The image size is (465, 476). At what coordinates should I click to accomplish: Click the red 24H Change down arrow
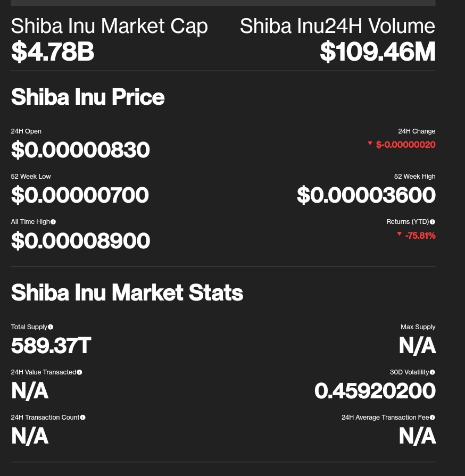tap(370, 143)
